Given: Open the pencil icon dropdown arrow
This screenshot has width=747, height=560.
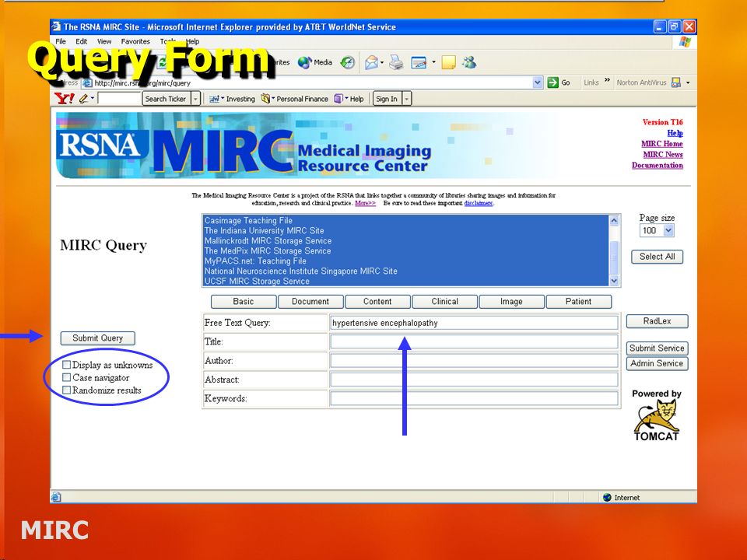Looking at the screenshot, I should point(93,99).
